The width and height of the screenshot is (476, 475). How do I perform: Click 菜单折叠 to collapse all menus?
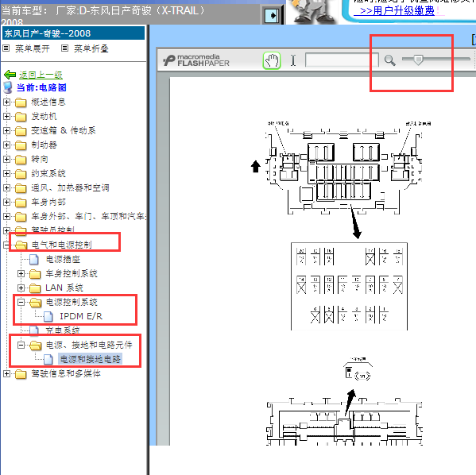coord(91,48)
